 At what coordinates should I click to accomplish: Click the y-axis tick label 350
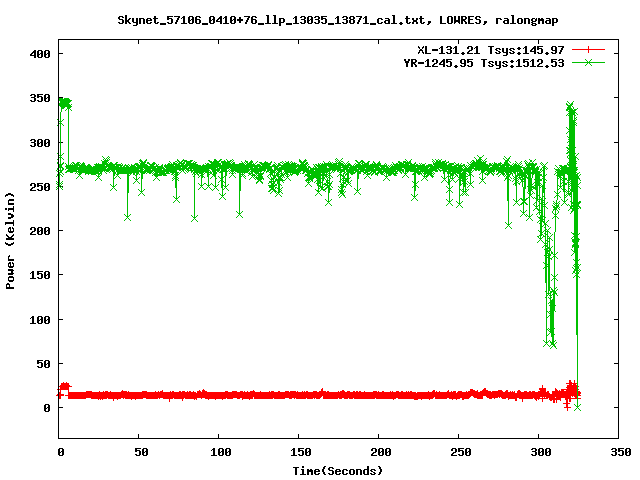[x=40, y=98]
